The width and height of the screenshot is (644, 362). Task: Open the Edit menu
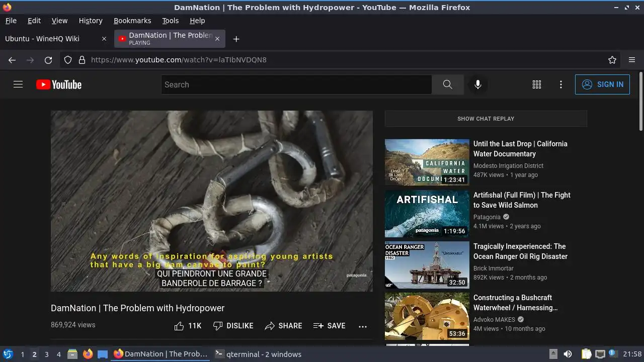click(34, 21)
